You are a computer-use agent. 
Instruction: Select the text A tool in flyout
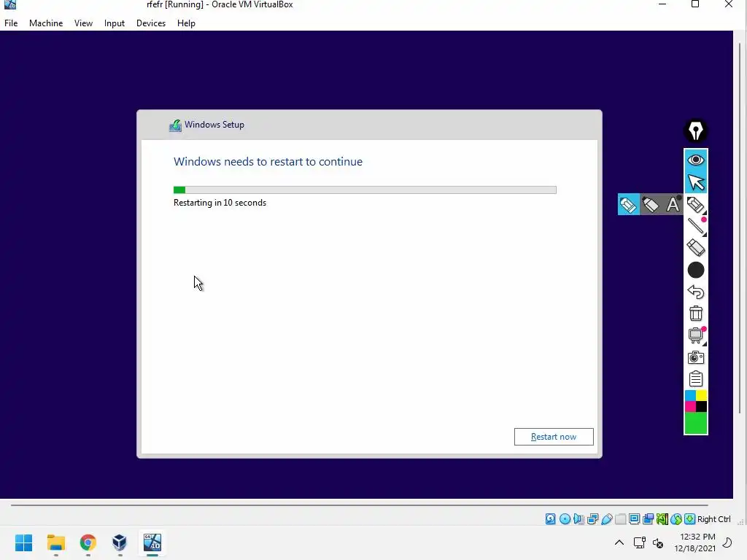pyautogui.click(x=672, y=205)
